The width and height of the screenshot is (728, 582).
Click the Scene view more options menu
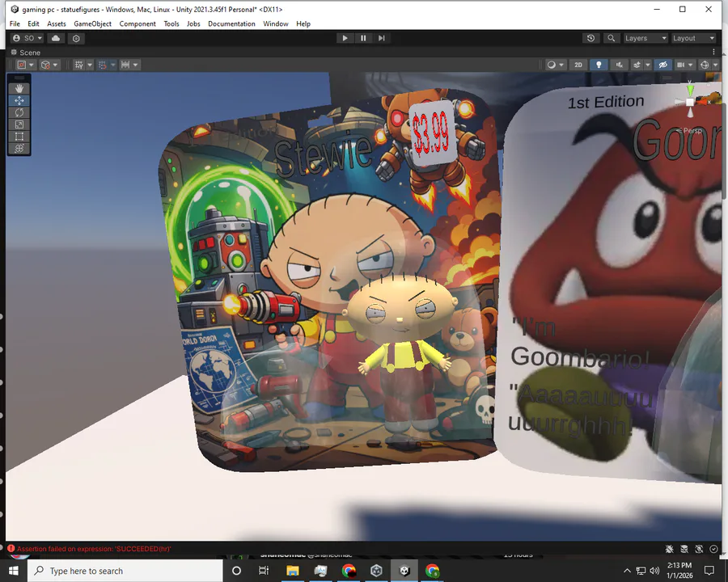pyautogui.click(x=713, y=52)
